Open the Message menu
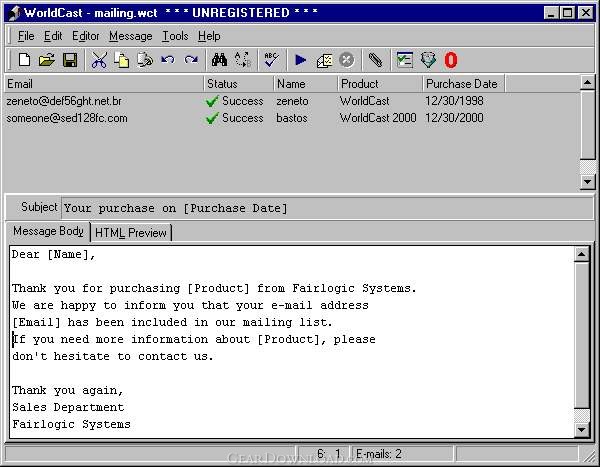Viewport: 600px width, 467px height. tap(130, 36)
